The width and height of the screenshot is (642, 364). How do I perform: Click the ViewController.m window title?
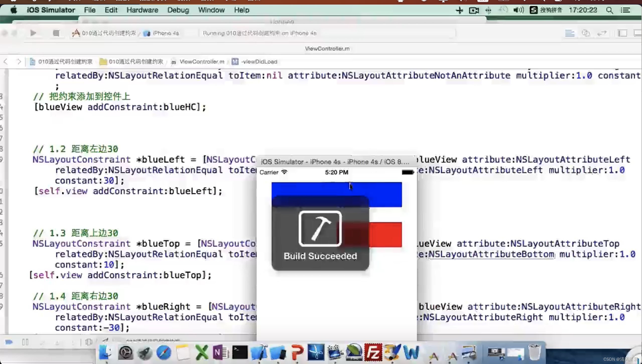pos(327,49)
